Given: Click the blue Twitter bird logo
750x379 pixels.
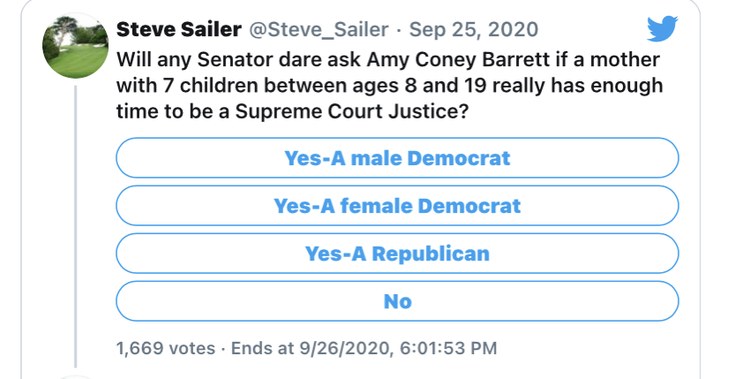Looking at the screenshot, I should click(662, 29).
